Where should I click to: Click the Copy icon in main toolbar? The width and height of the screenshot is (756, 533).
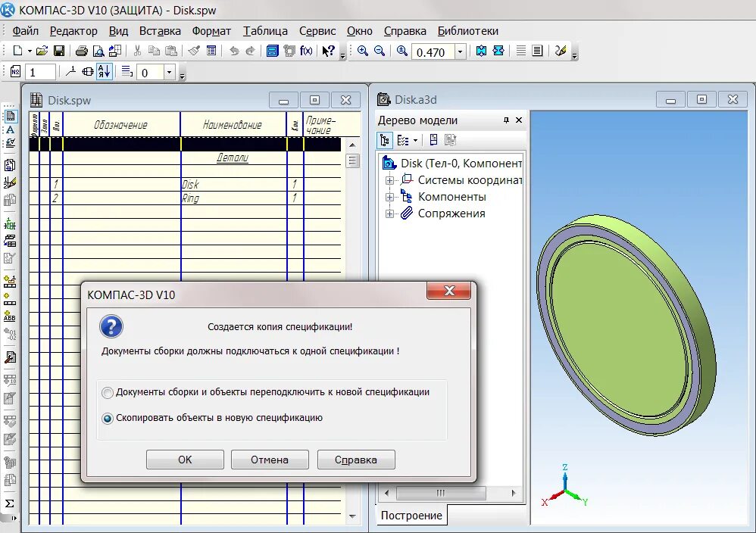click(x=154, y=51)
